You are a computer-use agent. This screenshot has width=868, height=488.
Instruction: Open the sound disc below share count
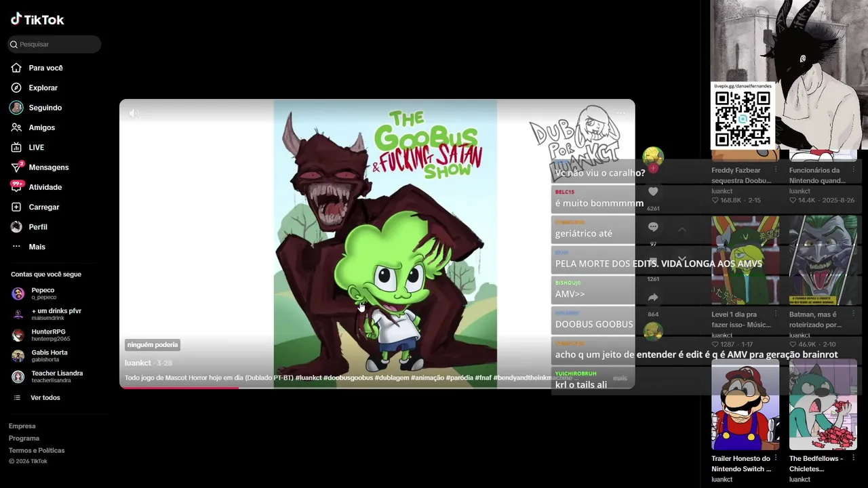coord(653,331)
